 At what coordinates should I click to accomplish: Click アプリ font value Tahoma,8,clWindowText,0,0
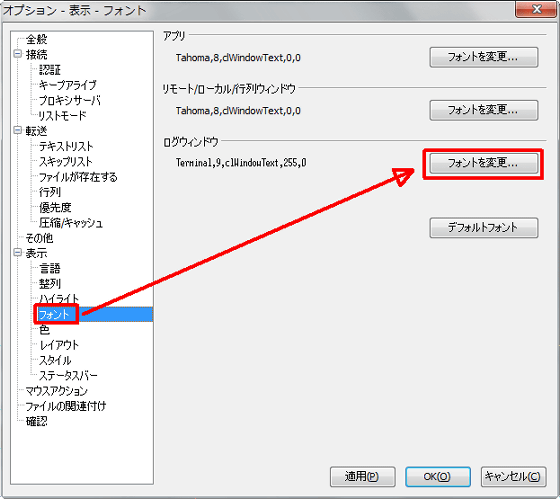[238, 58]
